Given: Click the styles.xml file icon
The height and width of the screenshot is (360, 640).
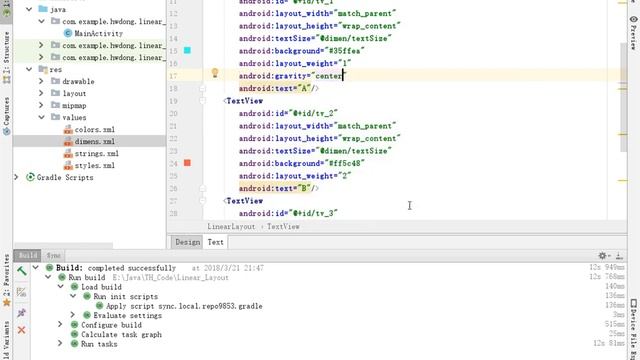Looking at the screenshot, I should [68, 165].
